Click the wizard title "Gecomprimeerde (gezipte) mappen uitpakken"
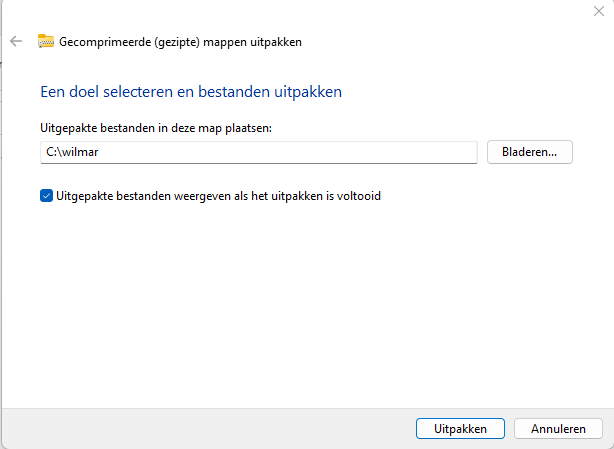Viewport: 614px width, 449px height. [181, 42]
